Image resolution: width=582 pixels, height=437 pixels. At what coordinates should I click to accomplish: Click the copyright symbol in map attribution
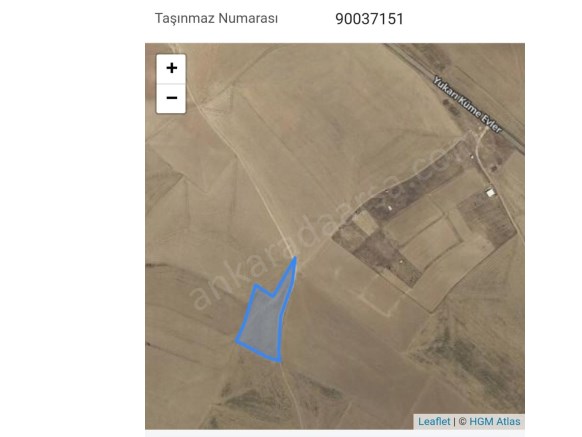point(462,422)
